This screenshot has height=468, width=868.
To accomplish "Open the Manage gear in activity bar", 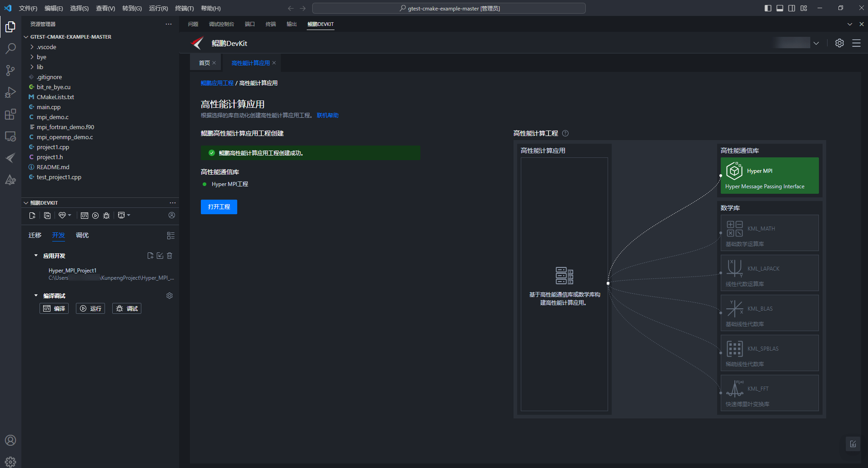I will point(10,462).
